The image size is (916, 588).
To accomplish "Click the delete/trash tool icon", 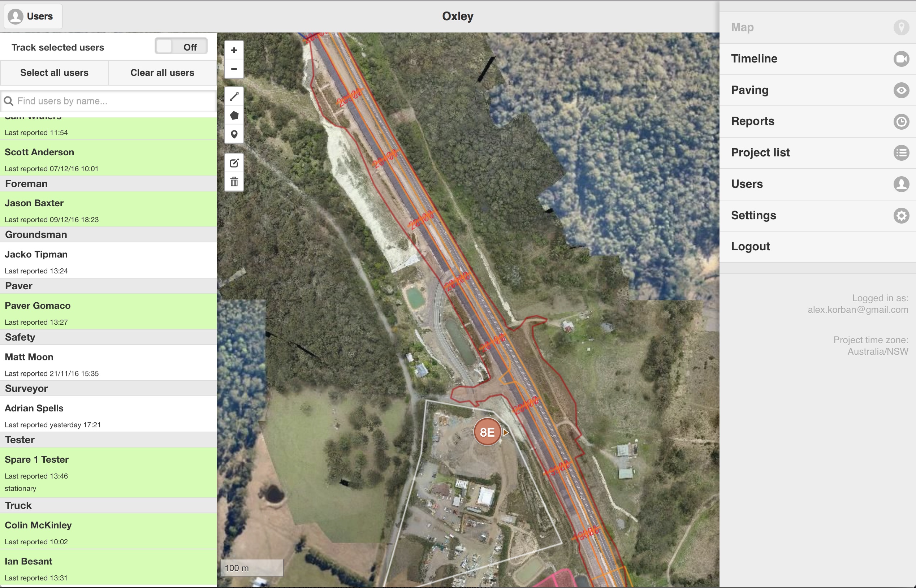I will pos(234,182).
